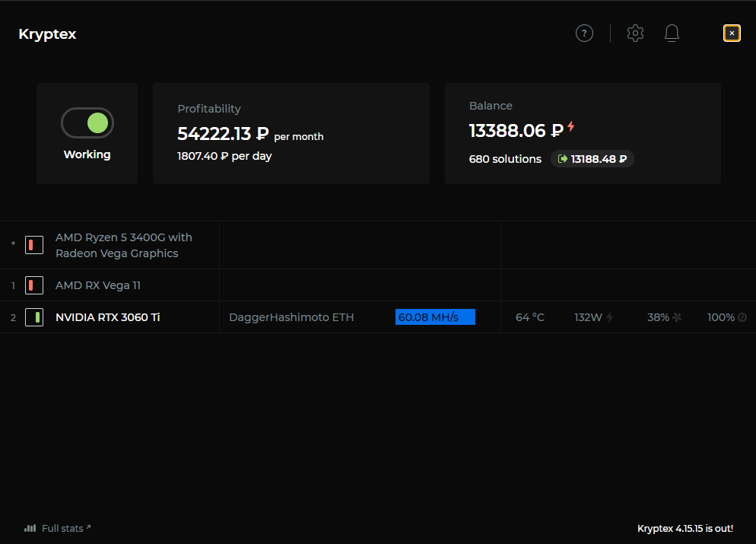Enable the AMD Ryzen 5 3400G device
This screenshot has width=756, height=544.
coord(34,244)
